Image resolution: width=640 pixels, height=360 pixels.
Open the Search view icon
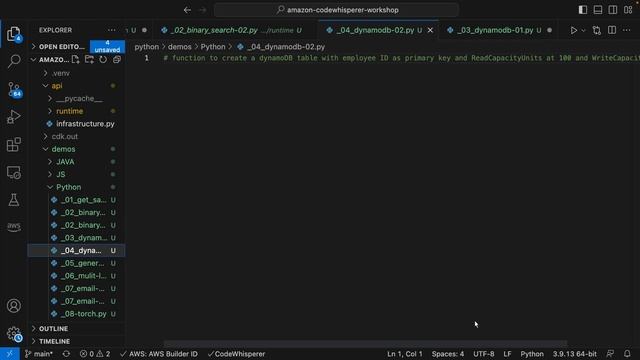coord(13,61)
